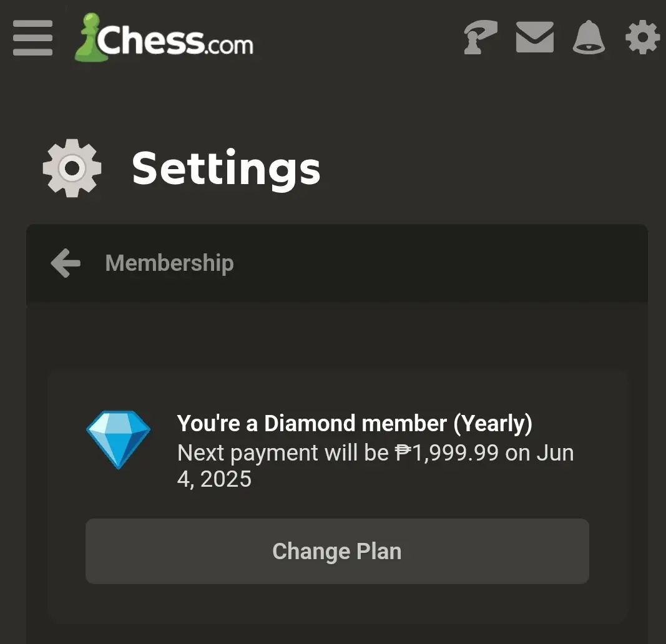Show notifications with the bell icon

click(589, 37)
